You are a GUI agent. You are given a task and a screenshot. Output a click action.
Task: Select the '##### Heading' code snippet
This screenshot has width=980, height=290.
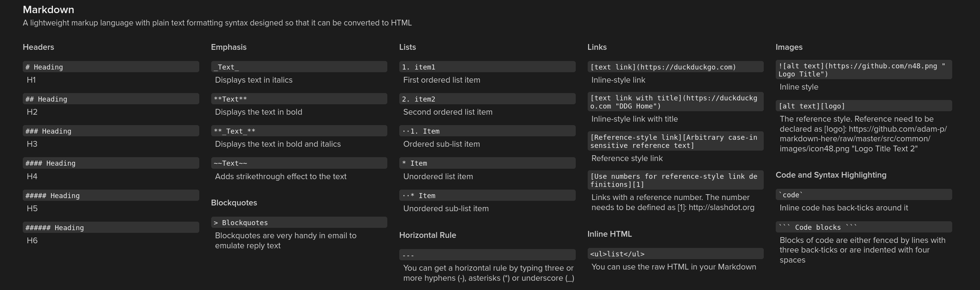[x=111, y=195]
